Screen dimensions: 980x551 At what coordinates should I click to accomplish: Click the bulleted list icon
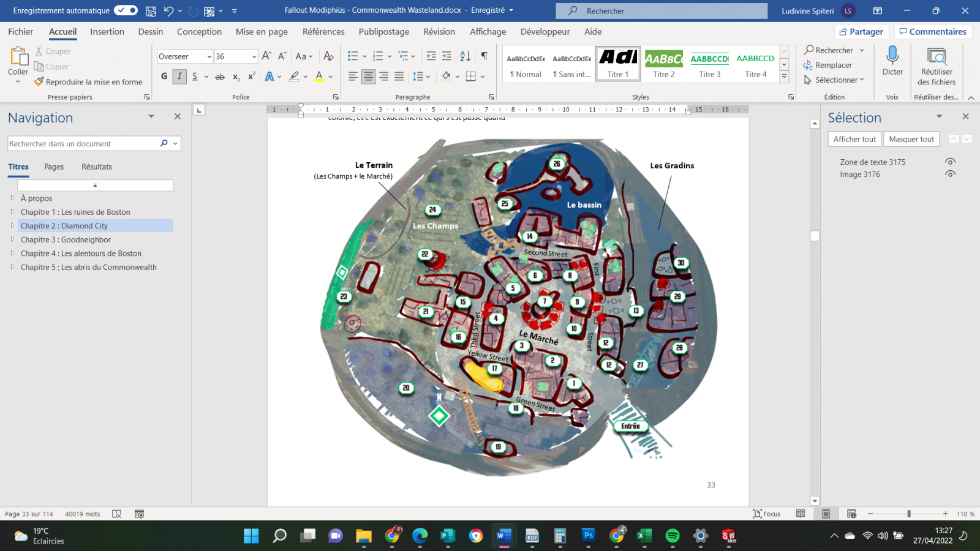pos(353,56)
